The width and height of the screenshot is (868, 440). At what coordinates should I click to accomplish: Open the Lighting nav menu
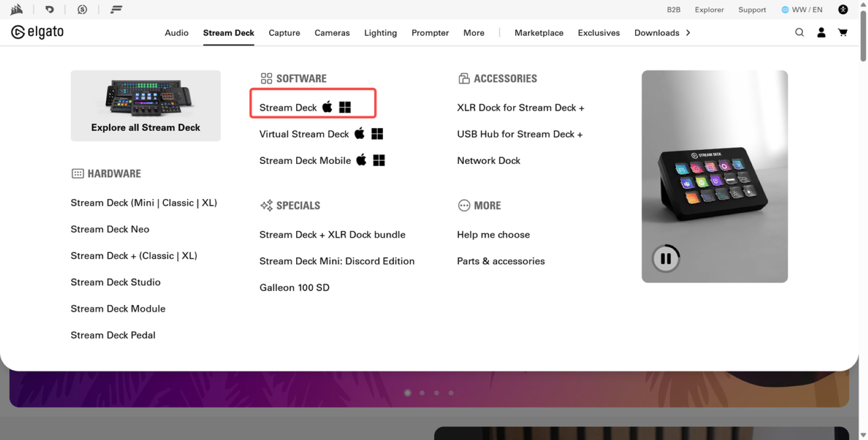pos(380,33)
